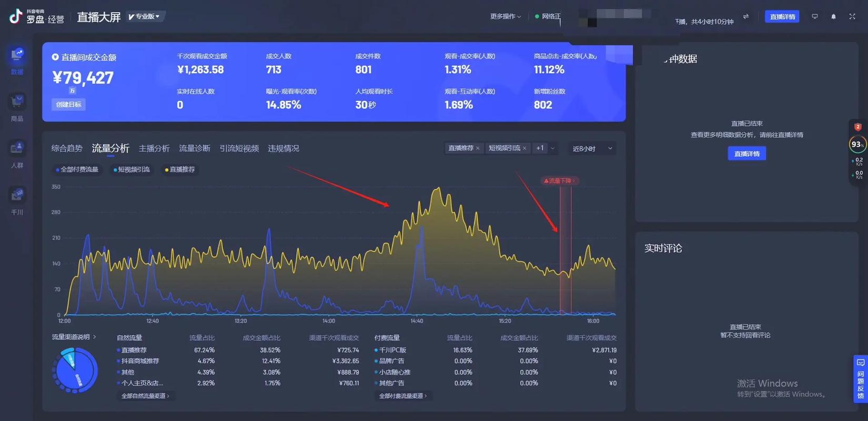The height and width of the screenshot is (421, 868).
Task: Enter fullscreen mode with the expand icon
Action: (x=852, y=17)
